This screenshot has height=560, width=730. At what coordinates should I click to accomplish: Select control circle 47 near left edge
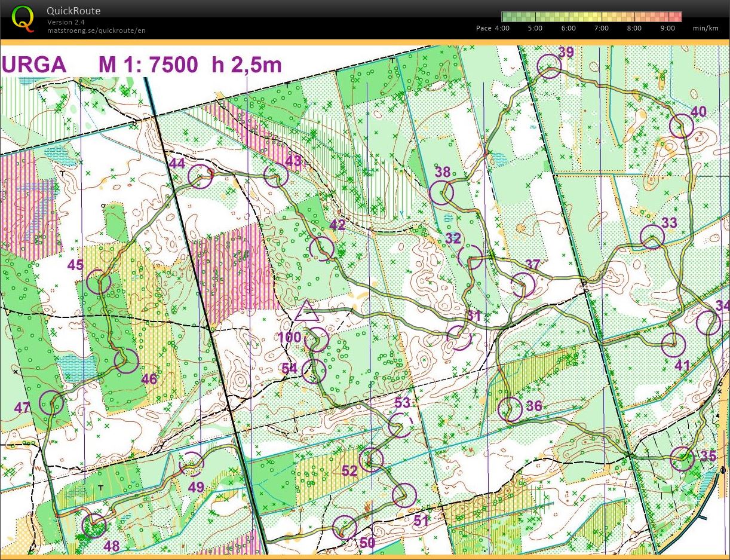pyautogui.click(x=51, y=403)
